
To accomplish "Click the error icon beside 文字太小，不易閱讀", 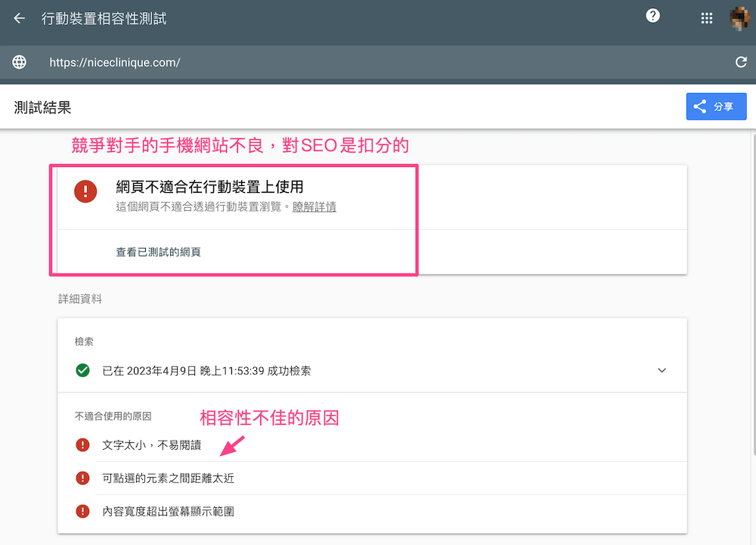I will click(x=82, y=444).
